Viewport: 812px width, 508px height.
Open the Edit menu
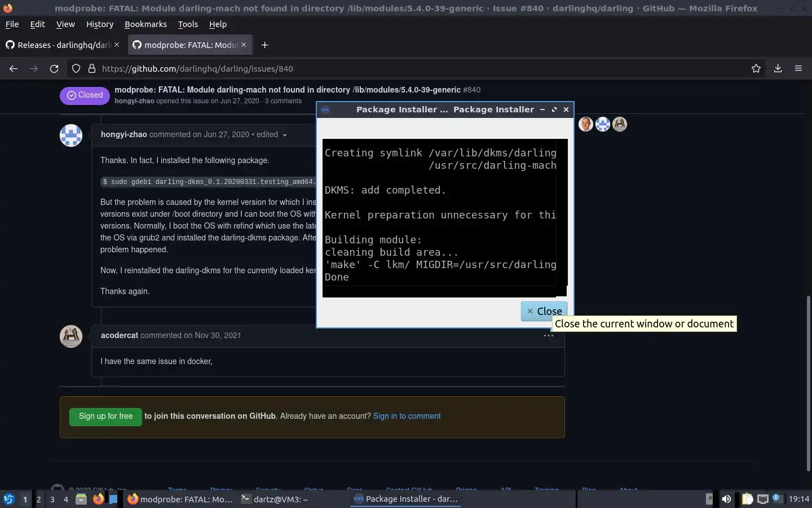(38, 24)
